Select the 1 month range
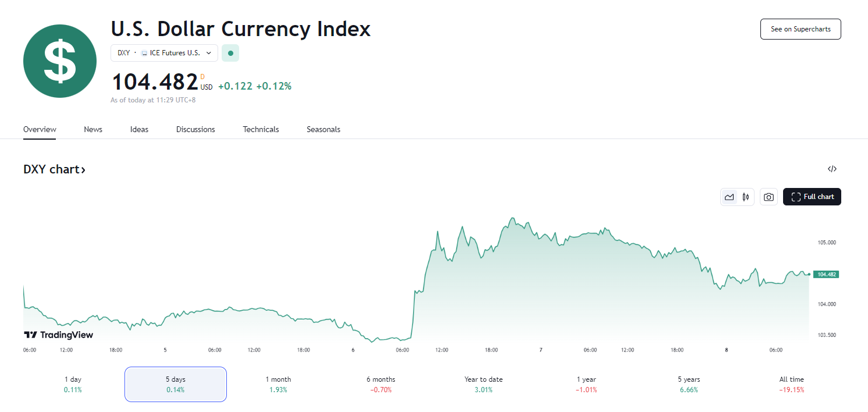 tap(278, 384)
